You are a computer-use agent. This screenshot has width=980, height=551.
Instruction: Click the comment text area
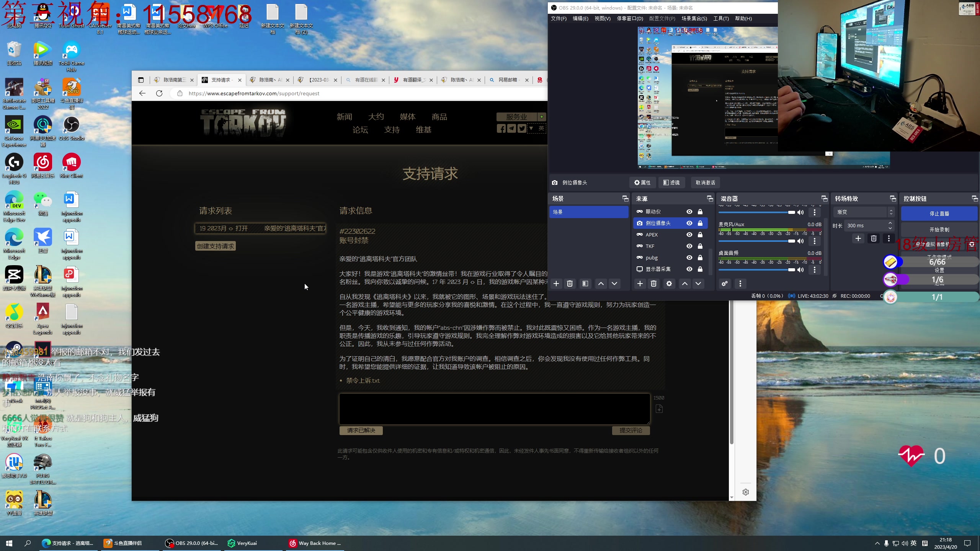click(495, 409)
